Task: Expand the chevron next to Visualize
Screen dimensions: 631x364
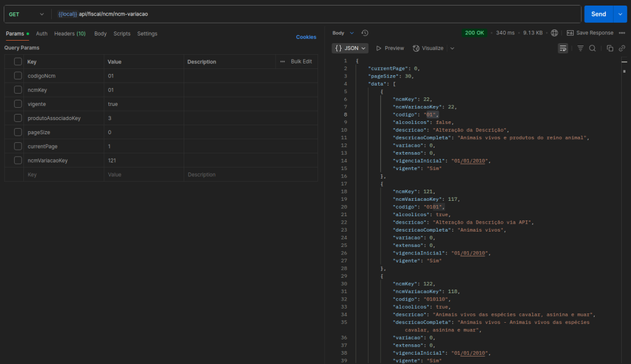Action: point(452,48)
